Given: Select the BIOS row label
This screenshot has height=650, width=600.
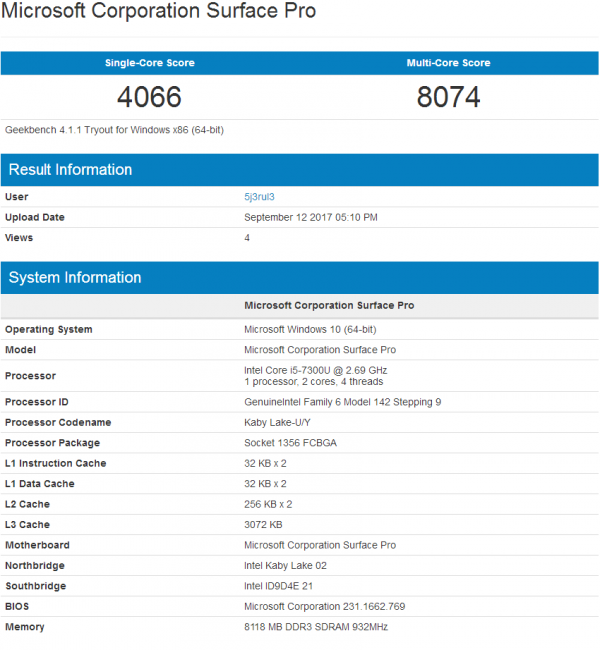Looking at the screenshot, I should tap(17, 606).
